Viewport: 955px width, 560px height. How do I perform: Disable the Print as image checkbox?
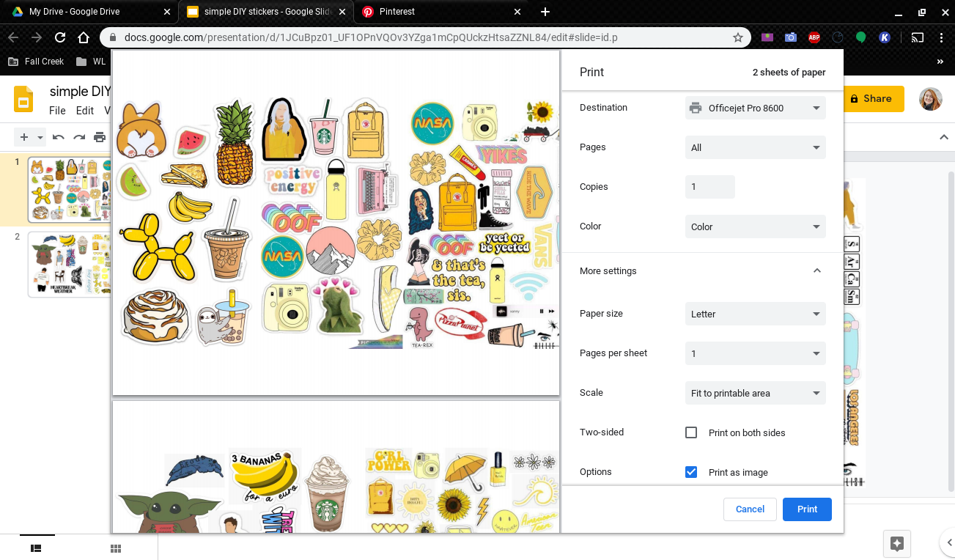(691, 471)
